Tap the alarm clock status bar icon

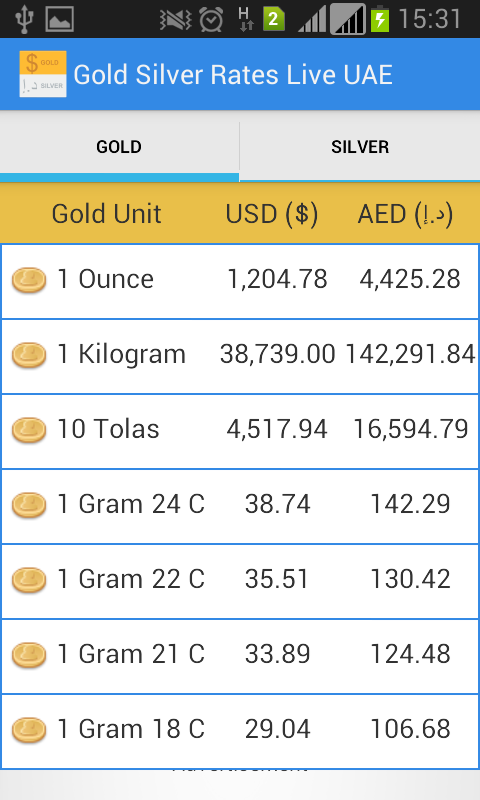coord(211,20)
